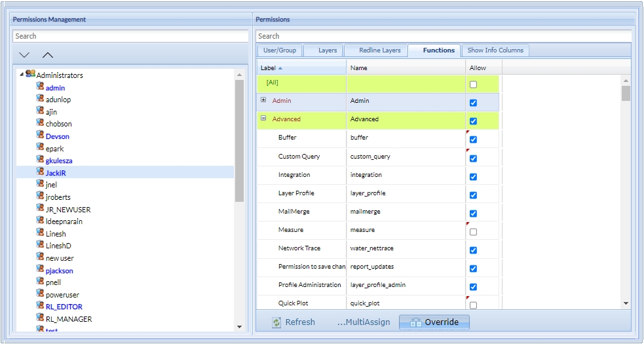
Task: Click the Refresh icon in the bottom bar
Action: [276, 322]
